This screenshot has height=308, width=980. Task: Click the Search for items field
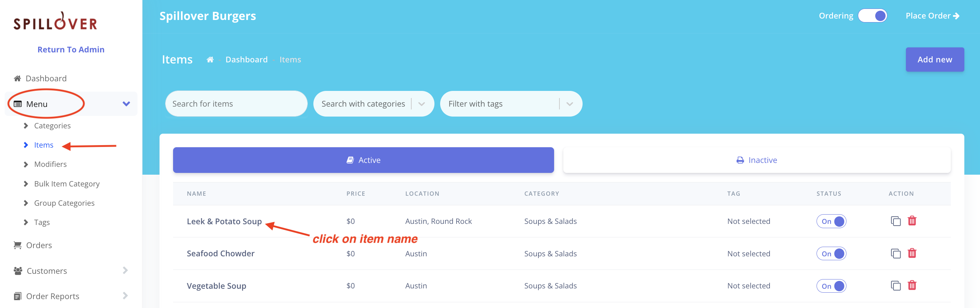pyautogui.click(x=236, y=103)
